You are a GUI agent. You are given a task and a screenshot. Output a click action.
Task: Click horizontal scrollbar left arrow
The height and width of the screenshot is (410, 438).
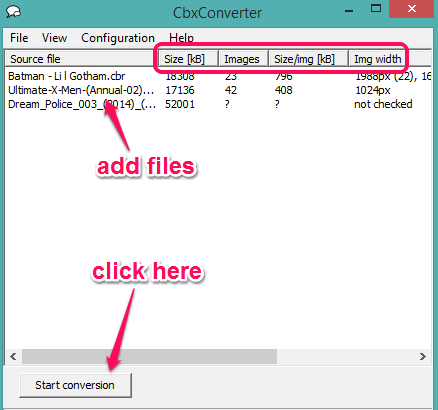13,357
